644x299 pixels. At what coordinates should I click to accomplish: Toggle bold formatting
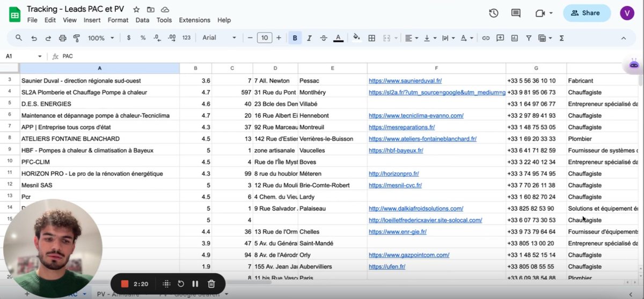pyautogui.click(x=295, y=38)
